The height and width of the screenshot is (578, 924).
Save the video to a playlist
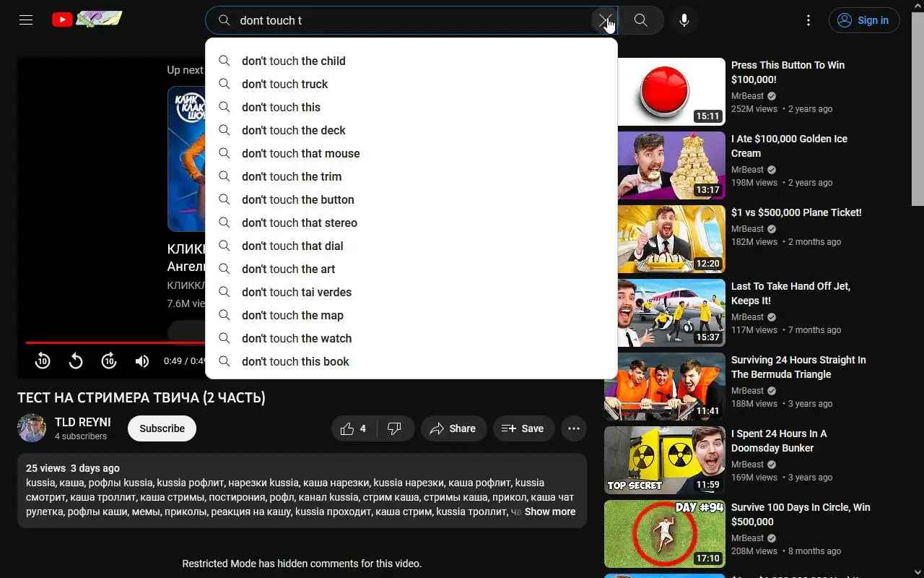click(523, 428)
